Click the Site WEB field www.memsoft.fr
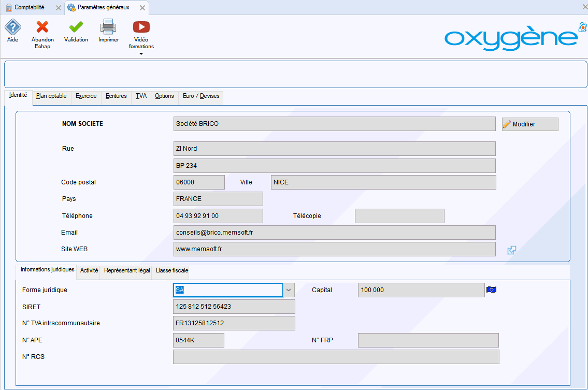The width and height of the screenshot is (588, 390). pyautogui.click(x=335, y=249)
